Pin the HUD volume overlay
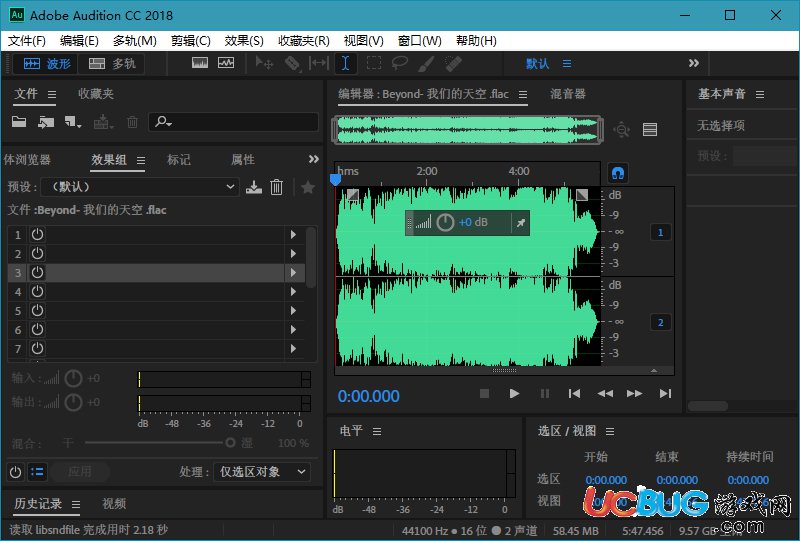 coord(520,223)
